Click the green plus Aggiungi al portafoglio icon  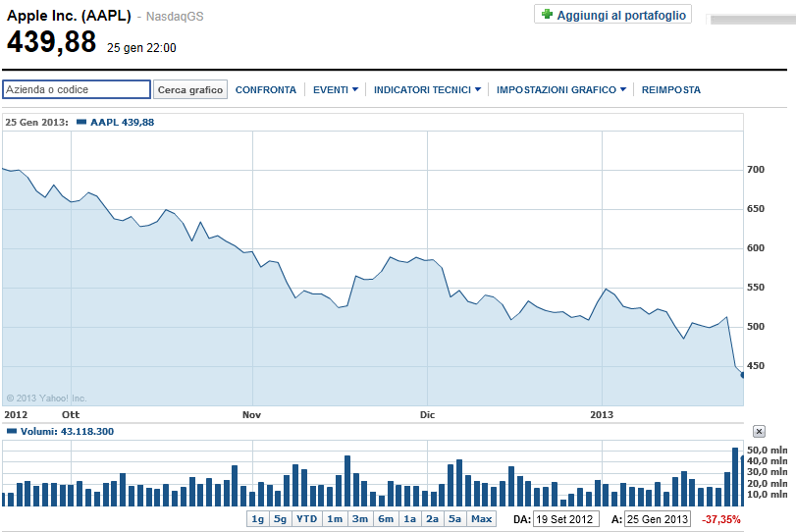pos(547,15)
